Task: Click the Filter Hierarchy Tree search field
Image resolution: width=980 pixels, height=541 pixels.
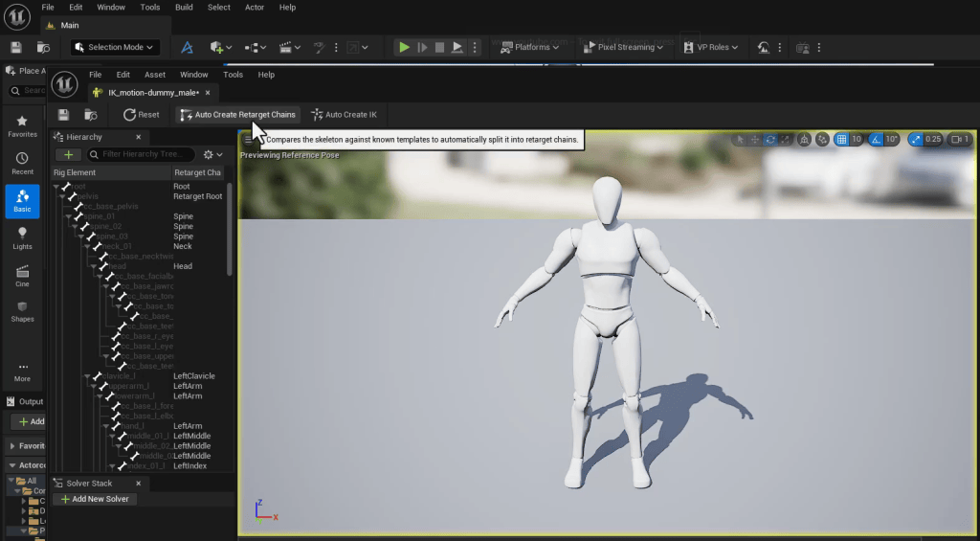Action: [x=142, y=154]
